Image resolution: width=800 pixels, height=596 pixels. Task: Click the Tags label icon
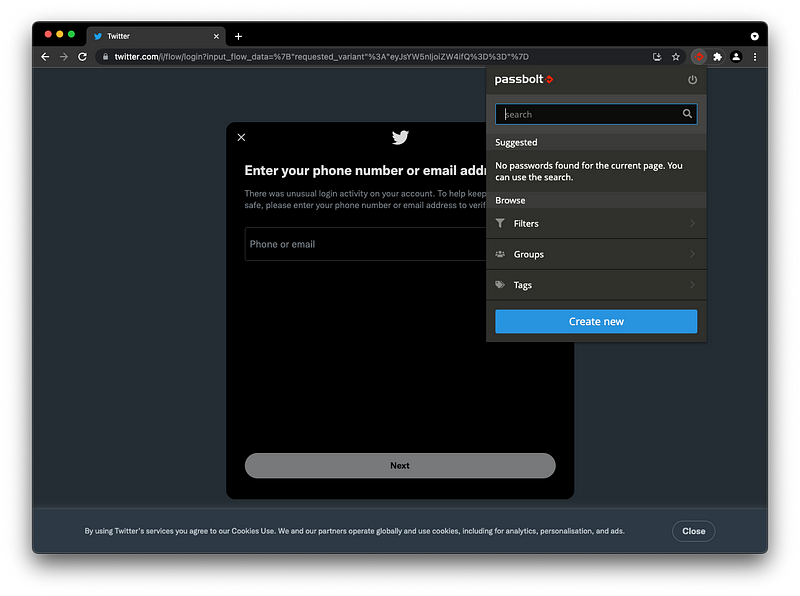500,284
